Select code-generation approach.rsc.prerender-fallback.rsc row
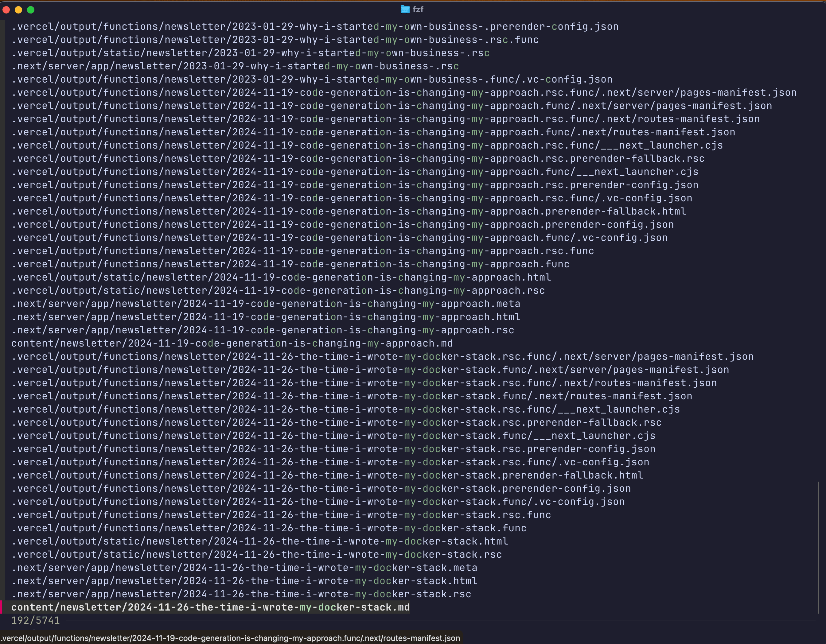This screenshot has height=644, width=826. [x=358, y=158]
